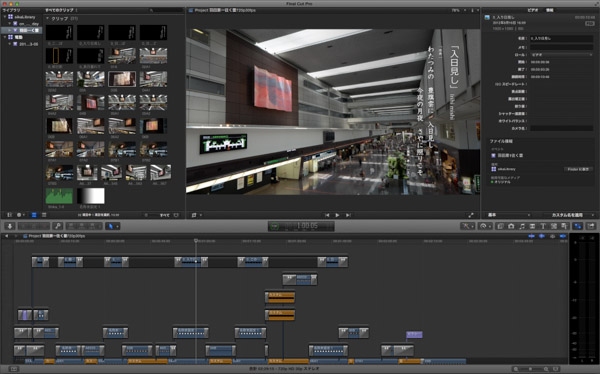Open the transitions browser icon
The width and height of the screenshot is (600, 374).
click(x=532, y=226)
